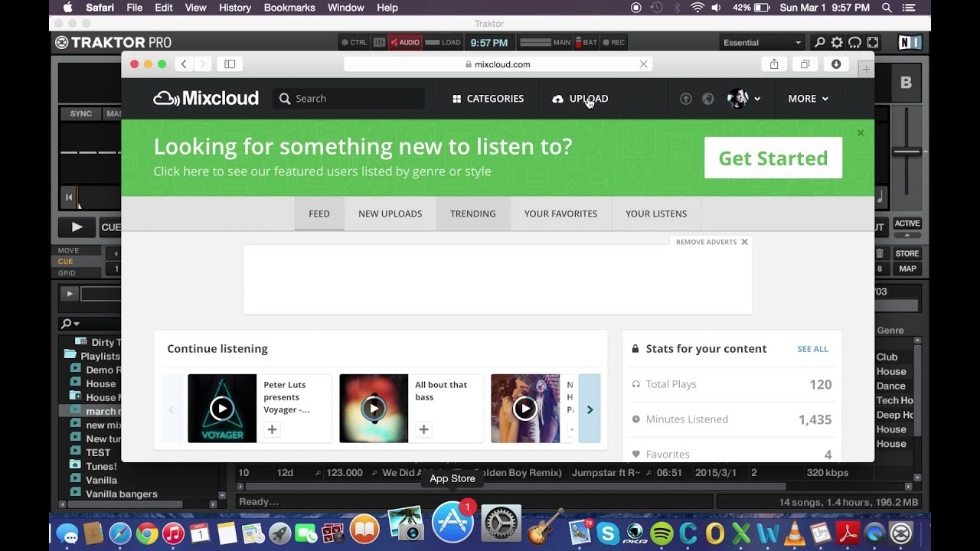Click the Safari share icon
Viewport: 980px width, 551px height.
coord(774,64)
